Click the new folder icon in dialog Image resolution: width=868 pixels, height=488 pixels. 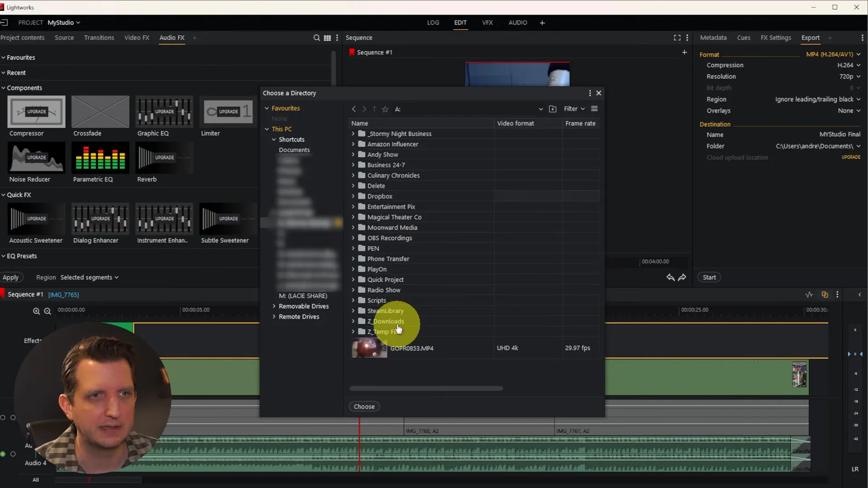point(552,109)
